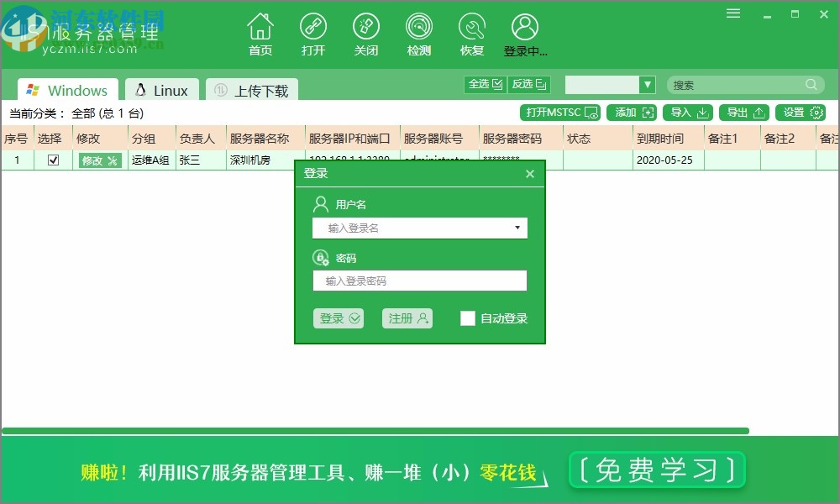The image size is (840, 504).
Task: Click the 恢复 restore icon
Action: [x=472, y=33]
